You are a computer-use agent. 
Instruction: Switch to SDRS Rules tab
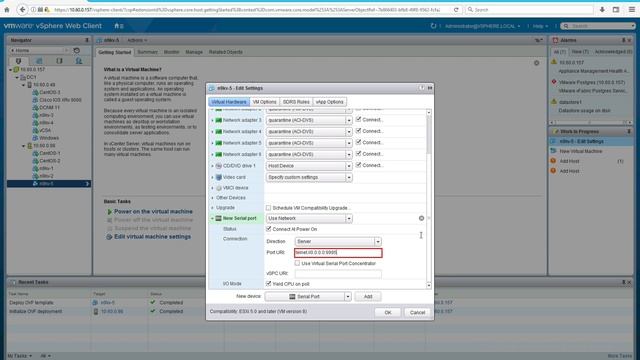tap(296, 102)
